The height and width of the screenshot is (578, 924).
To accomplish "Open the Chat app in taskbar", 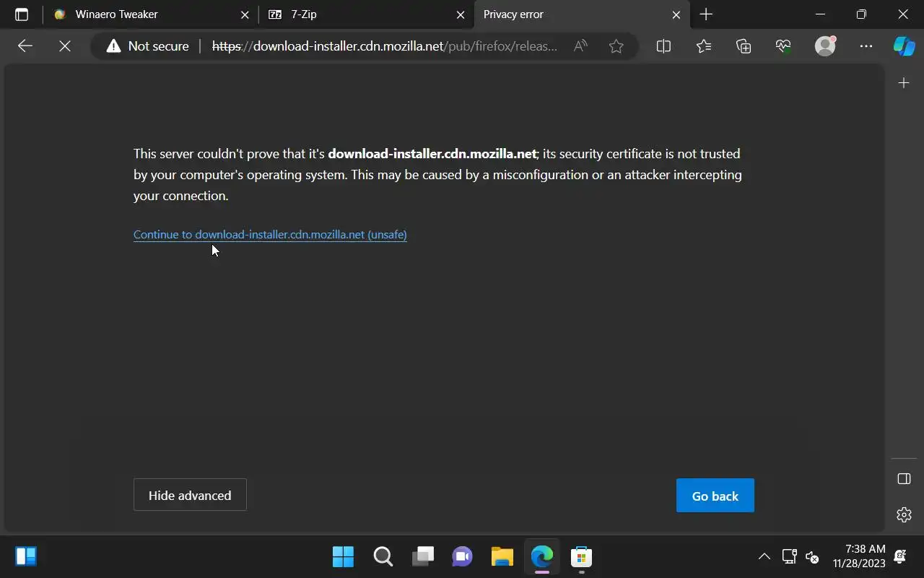I will tap(462, 556).
